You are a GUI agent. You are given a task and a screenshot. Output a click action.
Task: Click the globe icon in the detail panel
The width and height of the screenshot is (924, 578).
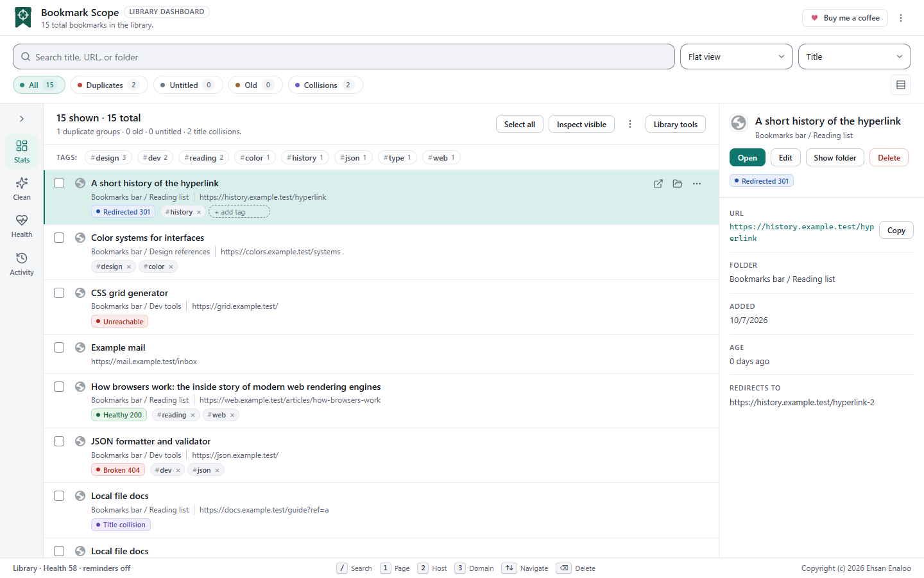[739, 123]
